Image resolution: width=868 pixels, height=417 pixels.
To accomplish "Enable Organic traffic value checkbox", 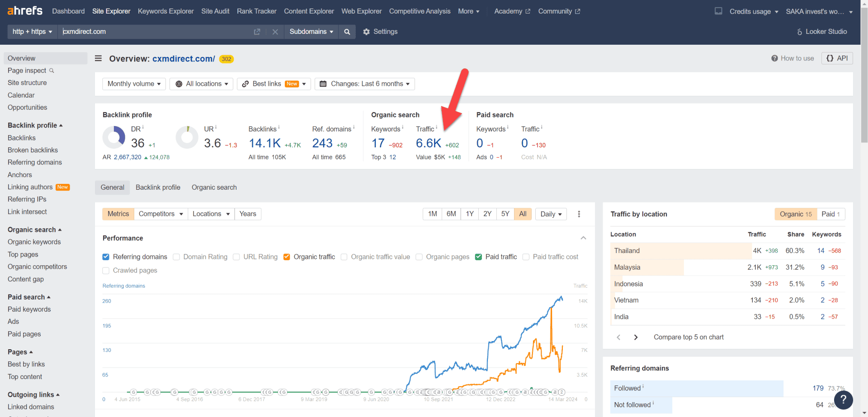I will pos(344,257).
